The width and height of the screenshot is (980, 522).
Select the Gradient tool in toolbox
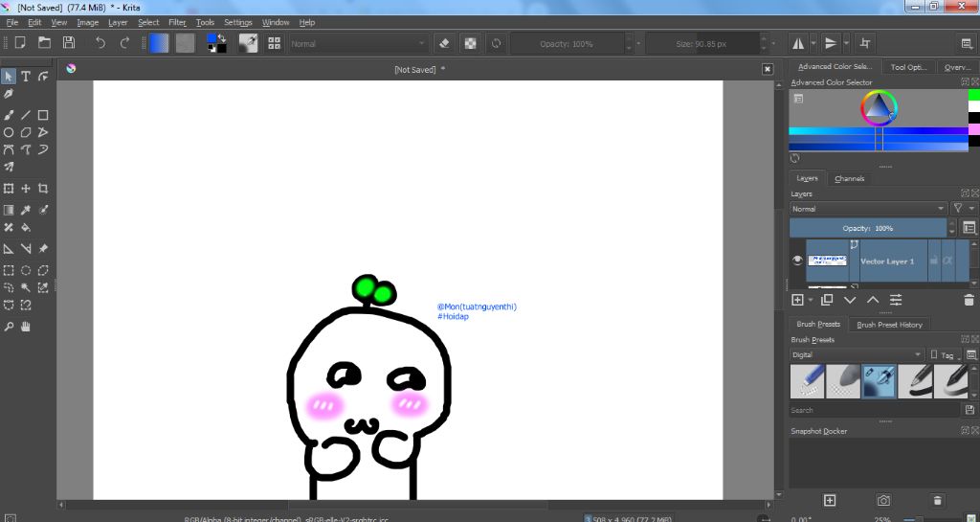[8, 210]
